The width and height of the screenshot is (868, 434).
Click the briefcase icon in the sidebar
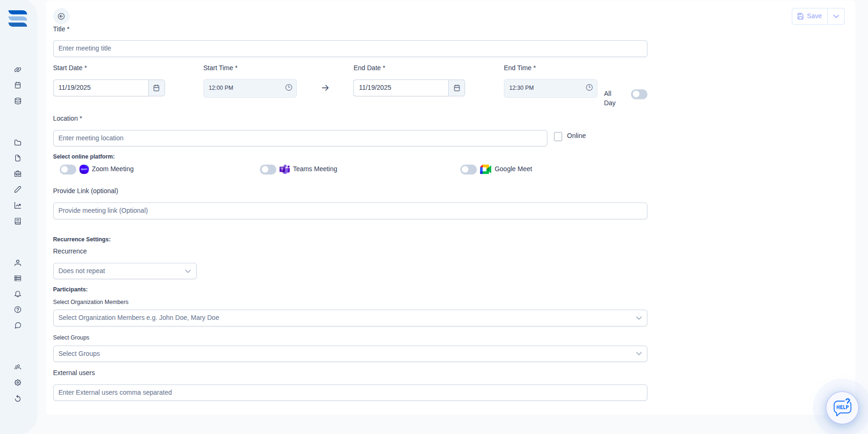[18, 174]
